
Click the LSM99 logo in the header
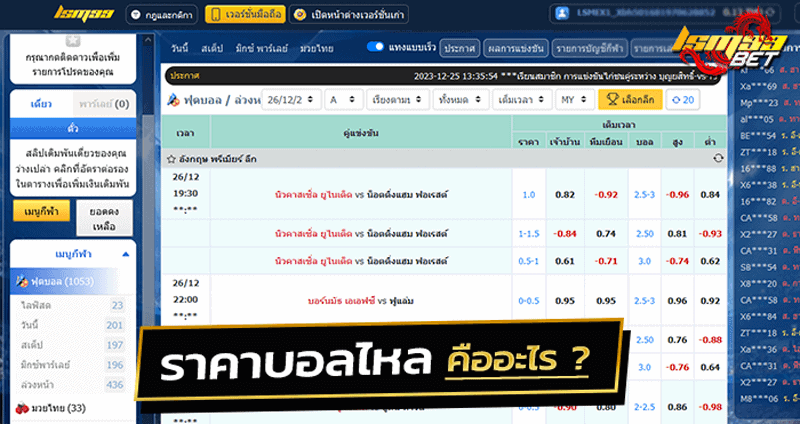pos(84,14)
